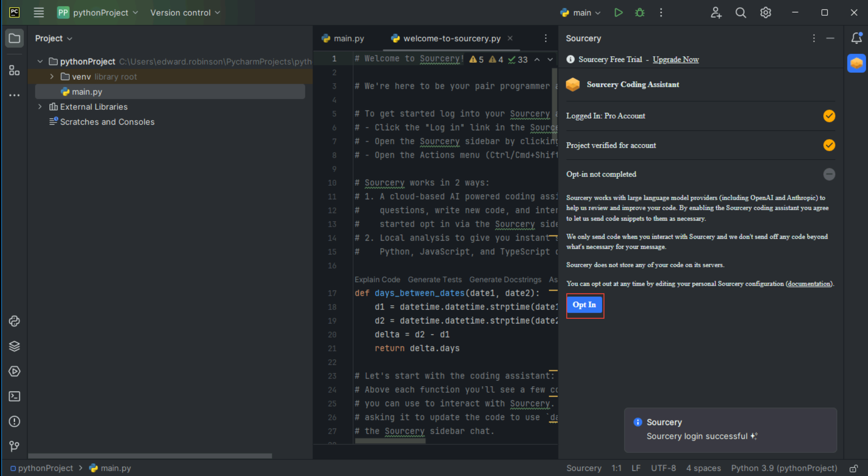868x476 pixels.
Task: Run the main configuration
Action: (x=618, y=13)
